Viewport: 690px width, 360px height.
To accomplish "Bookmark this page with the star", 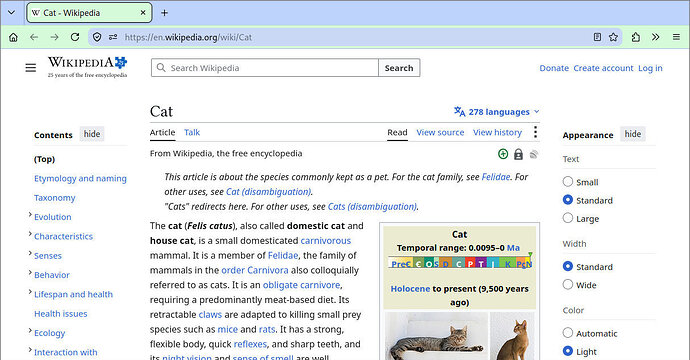I will point(613,37).
